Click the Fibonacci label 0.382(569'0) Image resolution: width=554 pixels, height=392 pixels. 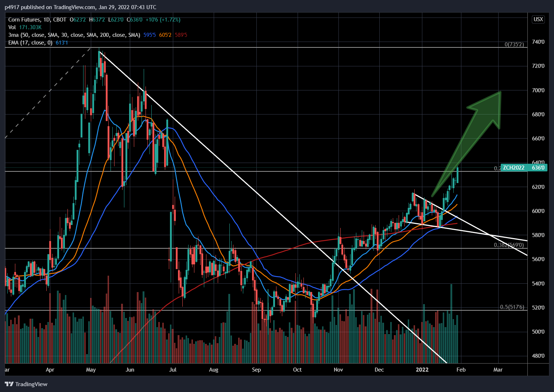[x=509, y=245]
